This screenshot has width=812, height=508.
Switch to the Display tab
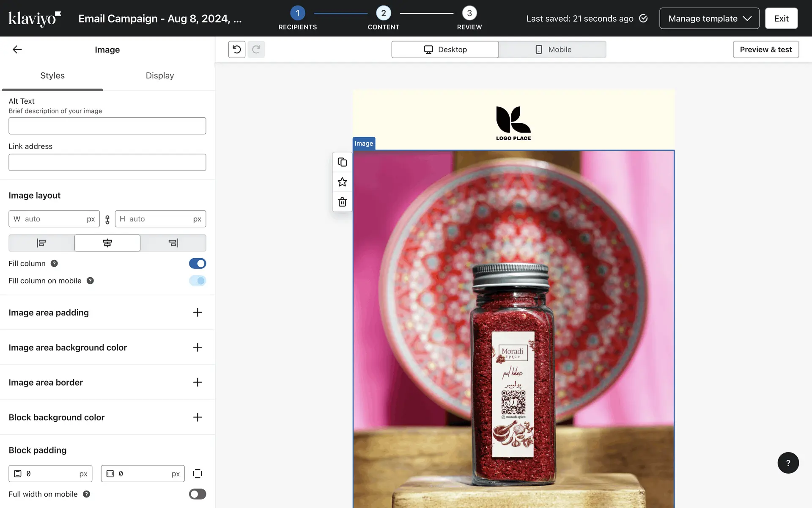160,76
